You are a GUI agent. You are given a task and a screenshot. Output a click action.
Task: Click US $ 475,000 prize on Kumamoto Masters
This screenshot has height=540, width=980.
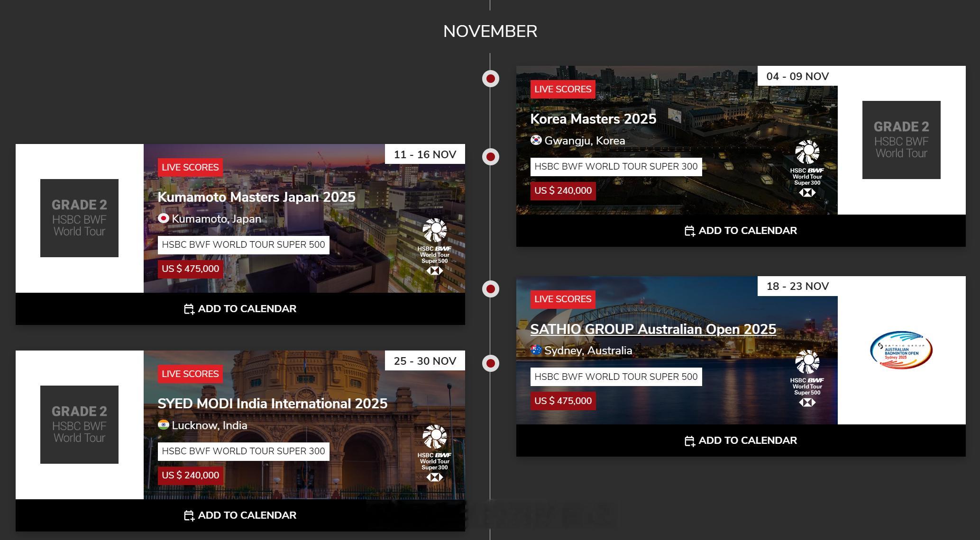click(x=190, y=269)
